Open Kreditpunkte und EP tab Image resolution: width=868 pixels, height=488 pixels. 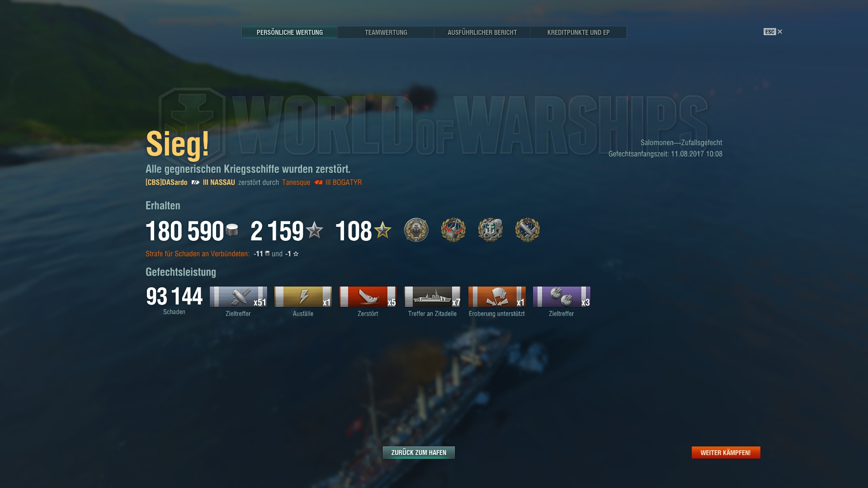578,33
